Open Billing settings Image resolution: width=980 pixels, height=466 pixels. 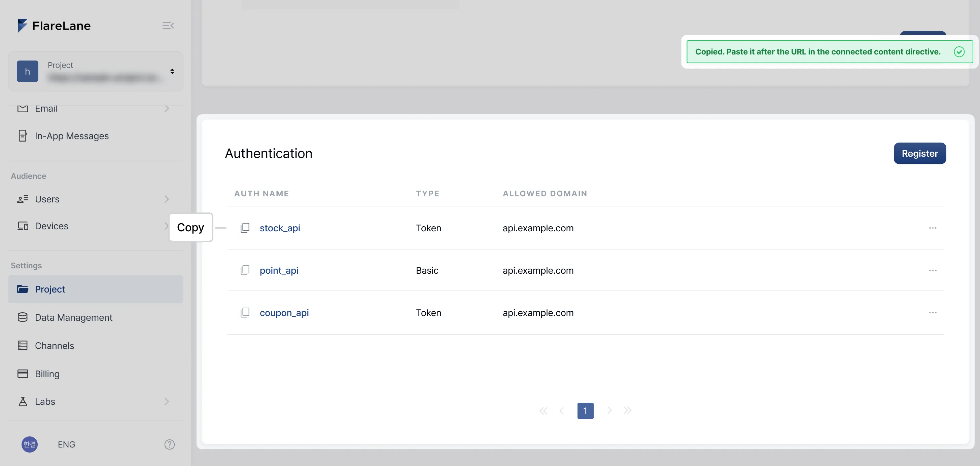pos(96,374)
